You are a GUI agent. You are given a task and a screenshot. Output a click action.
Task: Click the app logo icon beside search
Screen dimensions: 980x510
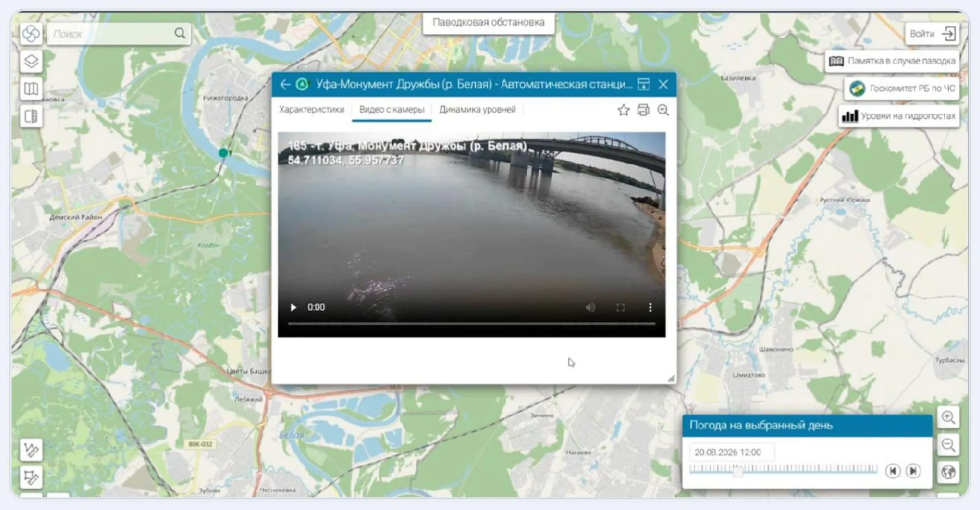31,33
